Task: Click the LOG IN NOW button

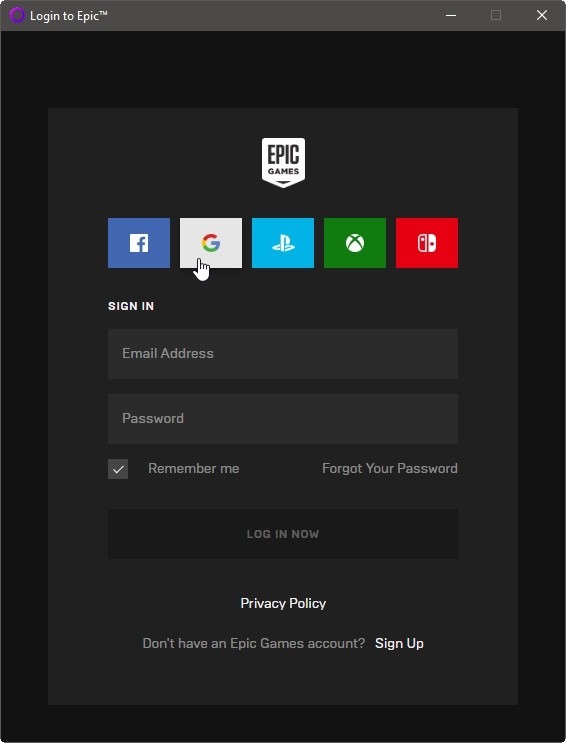Action: point(283,534)
